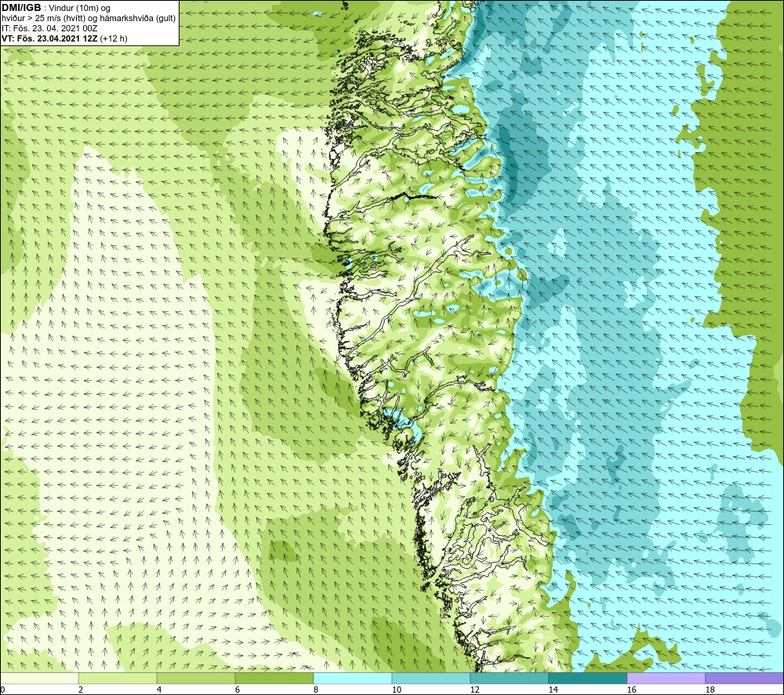
Task: Click the legend label '14'
Action: [x=553, y=690]
